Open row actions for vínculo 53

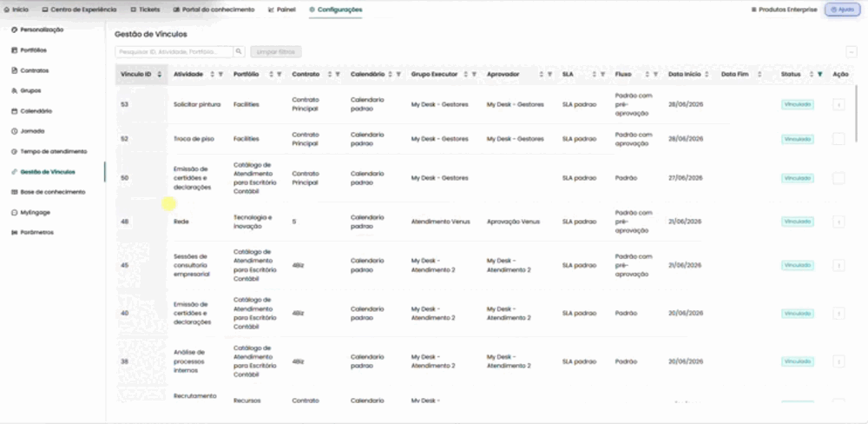point(838,104)
